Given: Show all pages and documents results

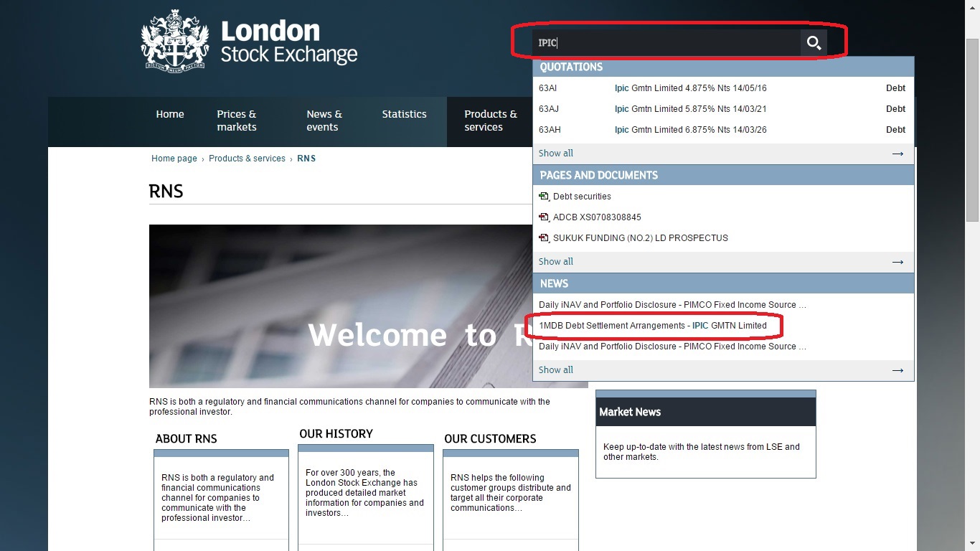Looking at the screenshot, I should 556,262.
